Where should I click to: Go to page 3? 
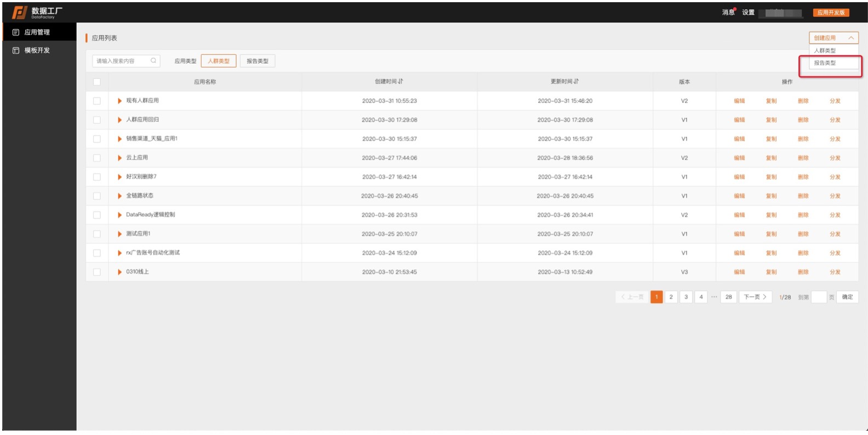(x=686, y=297)
